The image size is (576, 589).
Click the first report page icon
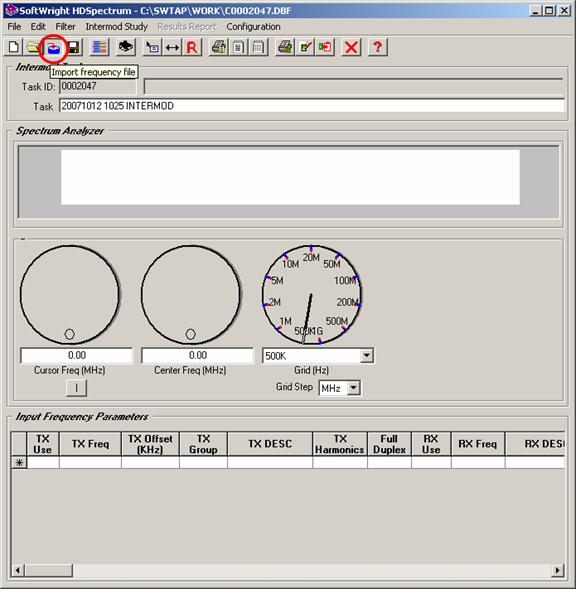coord(238,47)
